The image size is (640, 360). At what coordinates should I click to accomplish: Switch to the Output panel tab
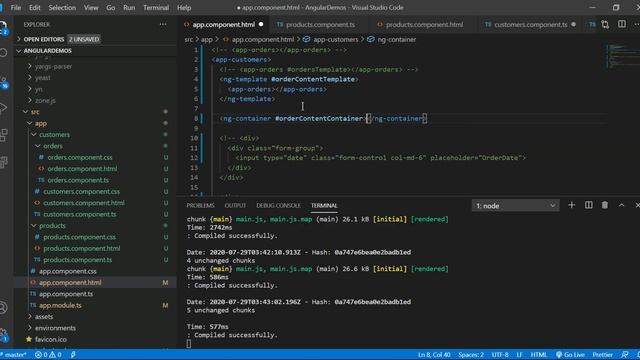[235, 205]
